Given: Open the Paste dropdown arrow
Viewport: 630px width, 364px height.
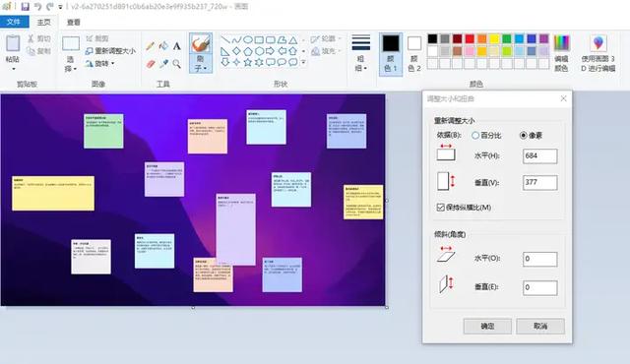Looking at the screenshot, I should pyautogui.click(x=13, y=69).
